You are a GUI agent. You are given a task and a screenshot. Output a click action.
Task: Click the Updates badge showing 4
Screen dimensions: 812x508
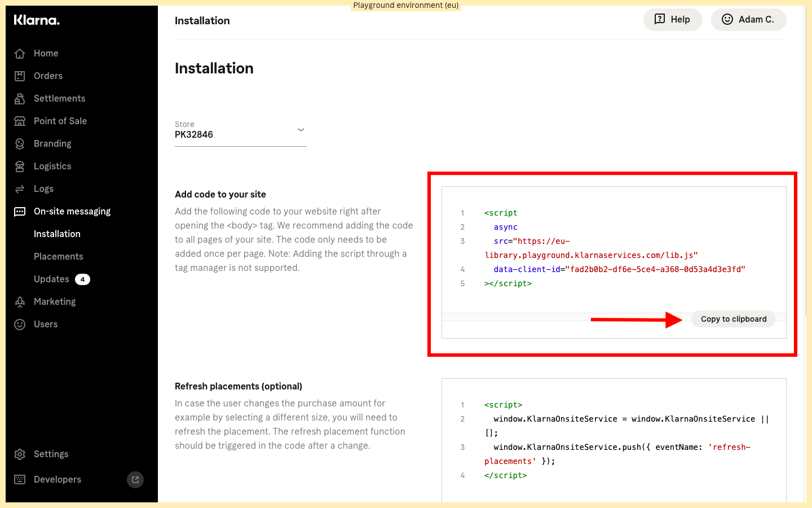(x=82, y=279)
